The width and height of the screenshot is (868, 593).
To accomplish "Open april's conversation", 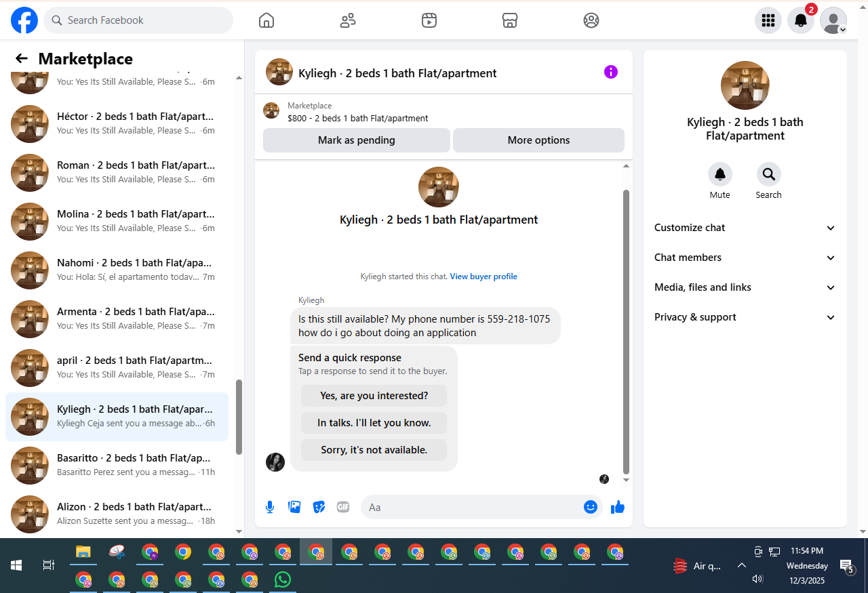I will [117, 368].
